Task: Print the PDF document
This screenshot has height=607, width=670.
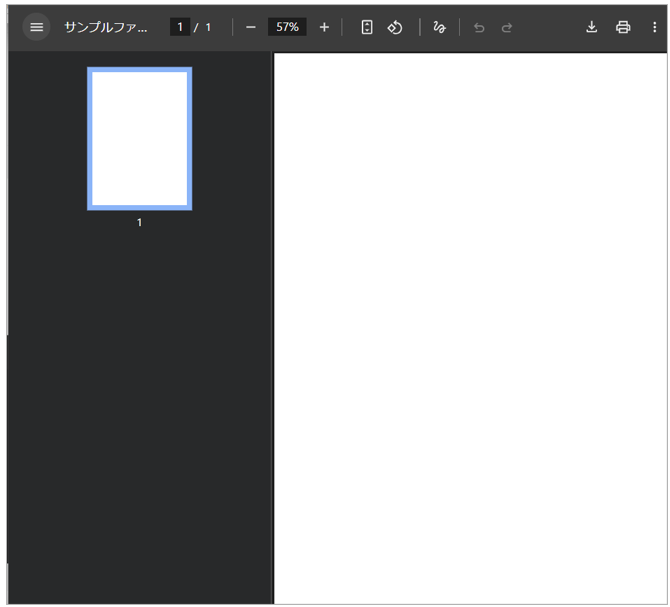Action: click(x=623, y=27)
